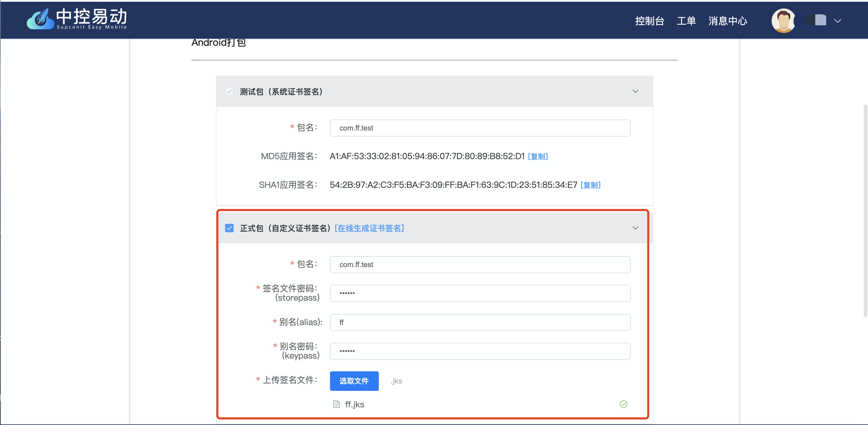This screenshot has height=425, width=868.
Task: Focus the 包名 field in the 测试包 section
Action: [x=480, y=128]
